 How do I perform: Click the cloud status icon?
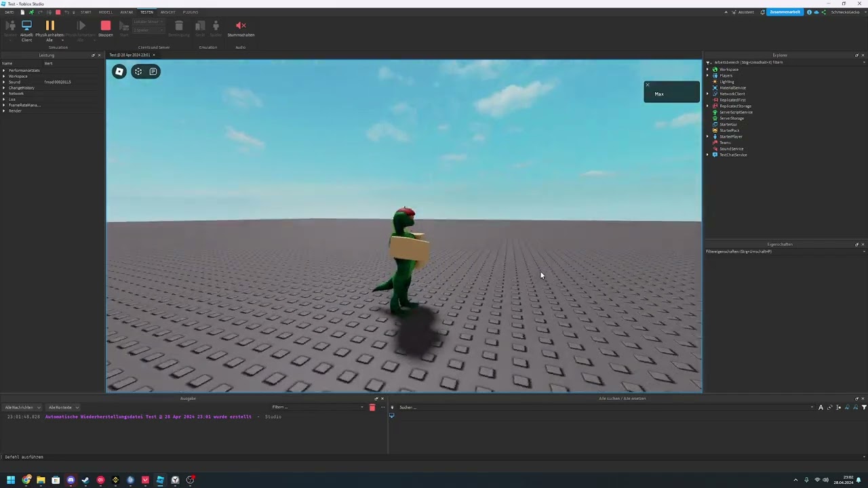pos(816,12)
